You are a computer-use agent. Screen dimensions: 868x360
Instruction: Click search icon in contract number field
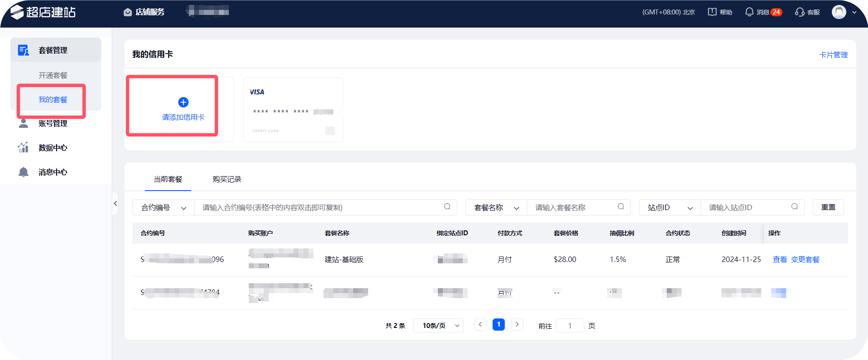[447, 207]
